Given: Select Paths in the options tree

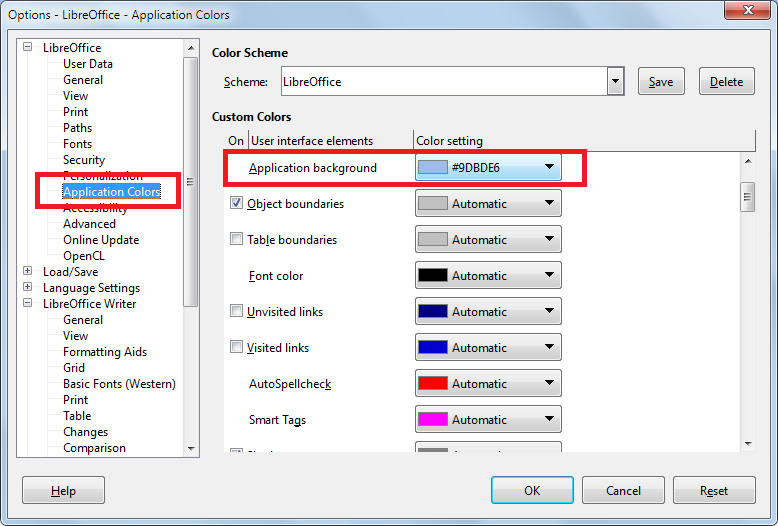Looking at the screenshot, I should [77, 128].
